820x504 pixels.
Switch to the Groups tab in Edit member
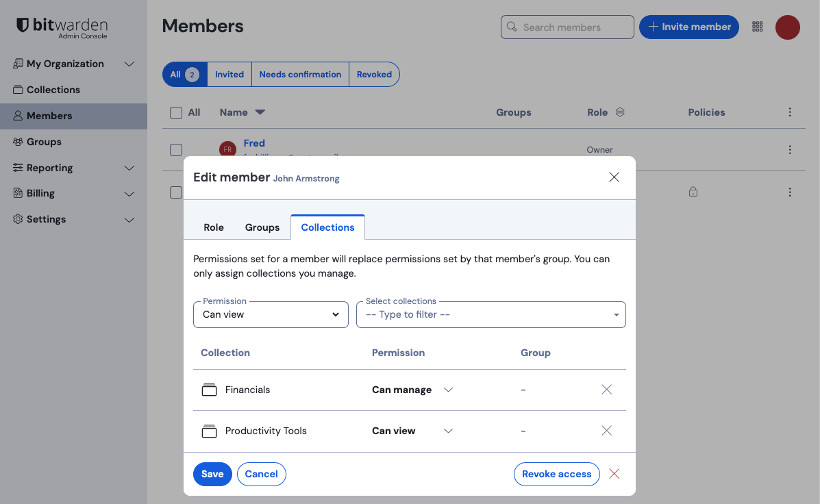[x=262, y=227]
